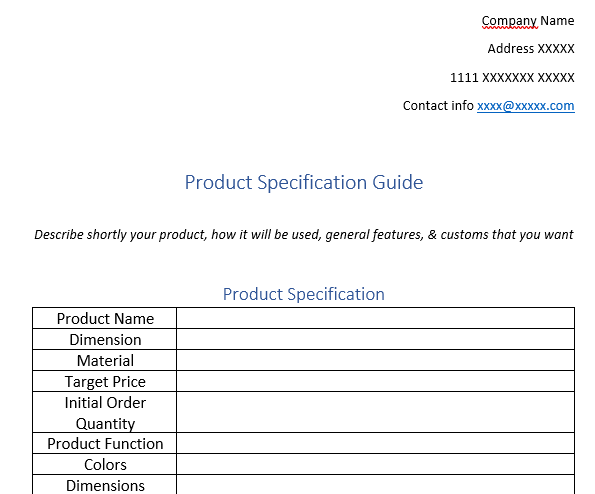Viewport: 595px width, 494px height.
Task: Click the empty Colors value cell
Action: pos(375,464)
